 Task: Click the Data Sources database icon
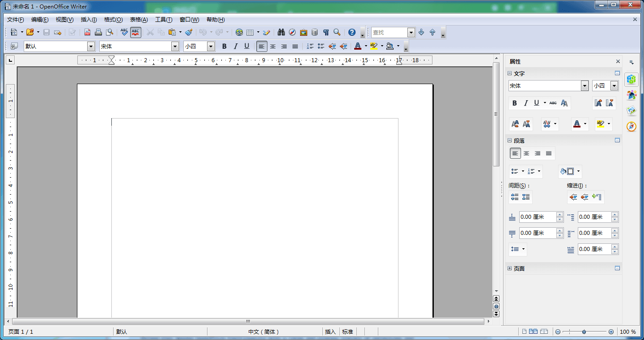[x=315, y=32]
